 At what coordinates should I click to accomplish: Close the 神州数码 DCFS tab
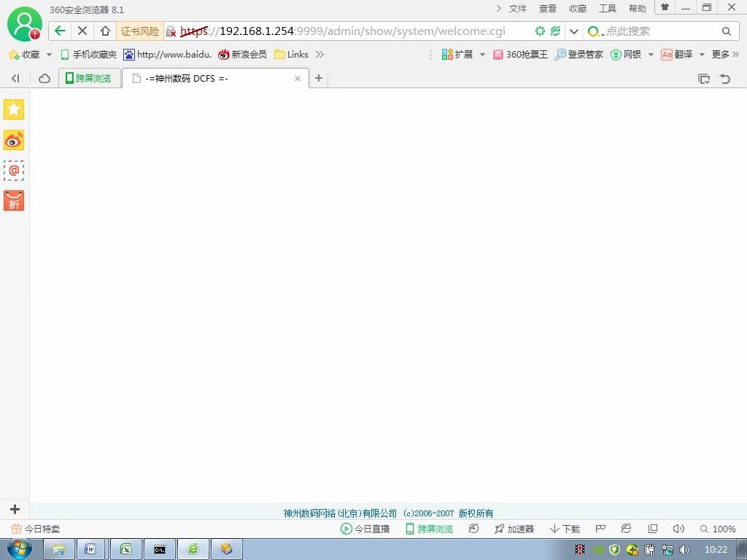point(298,78)
